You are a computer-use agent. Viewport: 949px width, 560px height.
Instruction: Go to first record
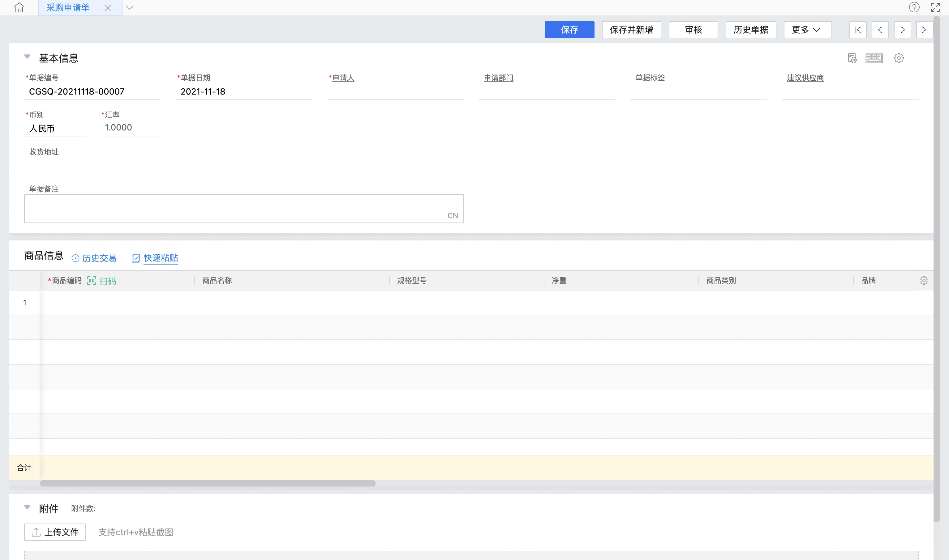858,30
